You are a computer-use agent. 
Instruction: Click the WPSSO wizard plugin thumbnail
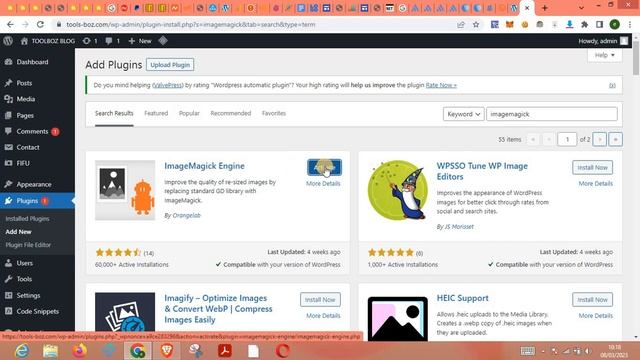[x=398, y=190]
